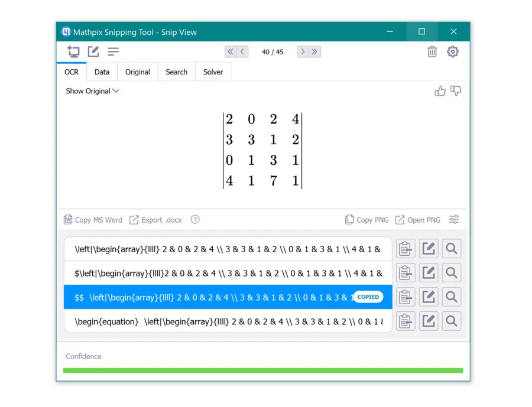Click Copy MS Word button

coord(93,220)
